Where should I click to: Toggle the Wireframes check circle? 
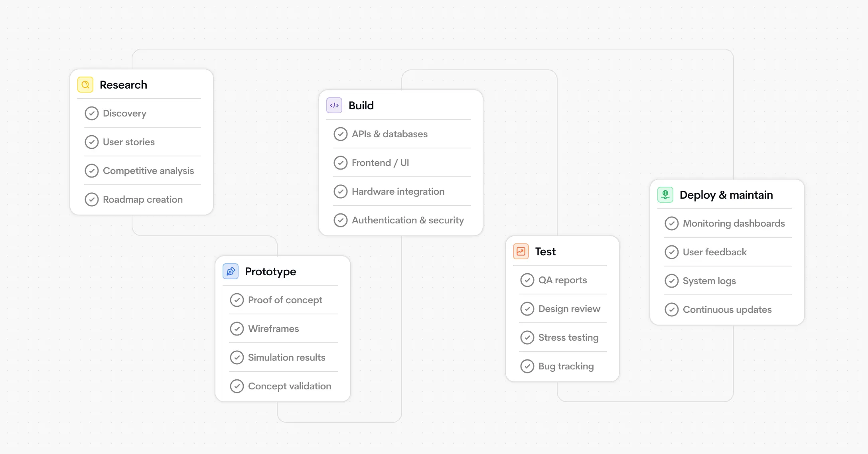coord(237,329)
